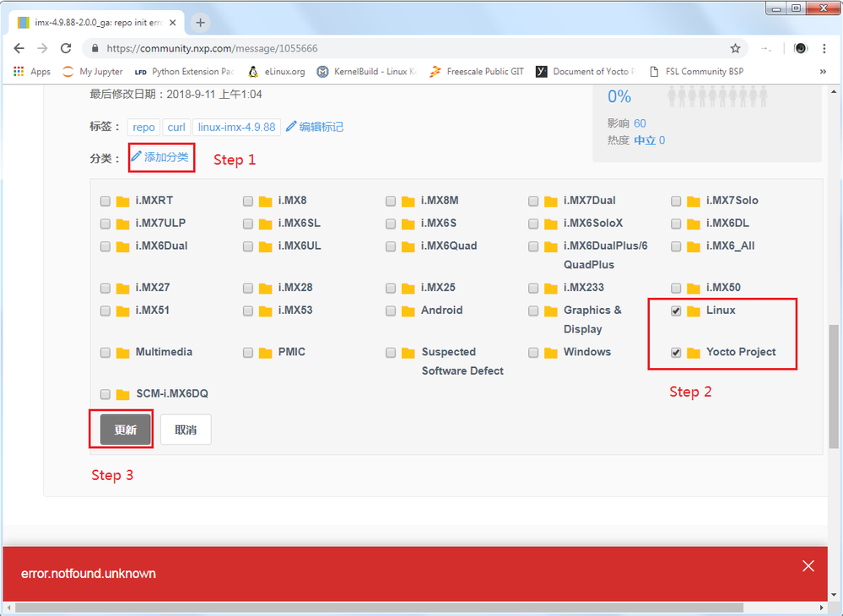Bookmark this page with the star icon
Image resolution: width=843 pixels, height=616 pixels.
click(x=735, y=48)
